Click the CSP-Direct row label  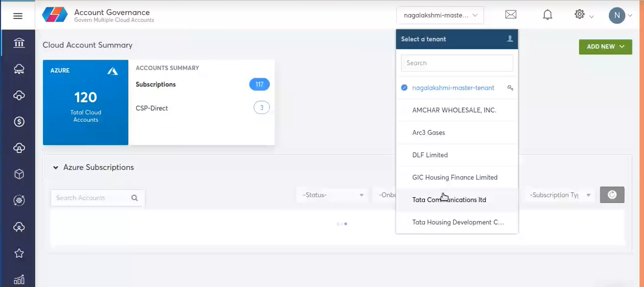click(x=152, y=108)
